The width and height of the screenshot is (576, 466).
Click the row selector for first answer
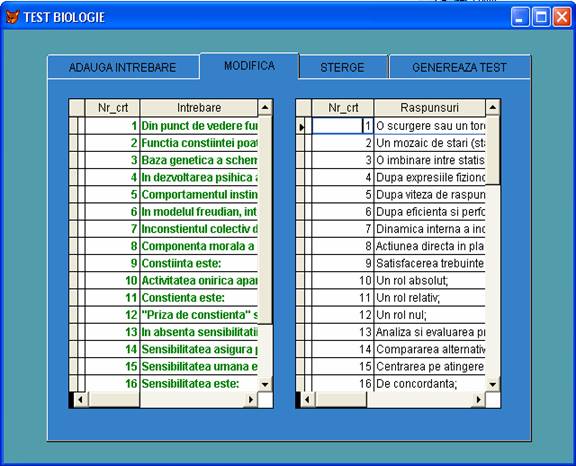[x=300, y=126]
